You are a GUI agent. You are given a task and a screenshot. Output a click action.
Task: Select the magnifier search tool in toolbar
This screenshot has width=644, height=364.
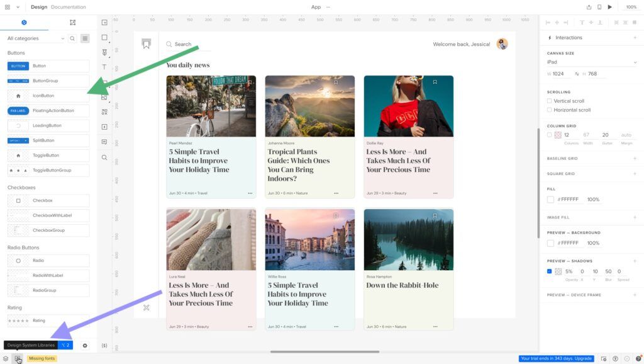(104, 157)
